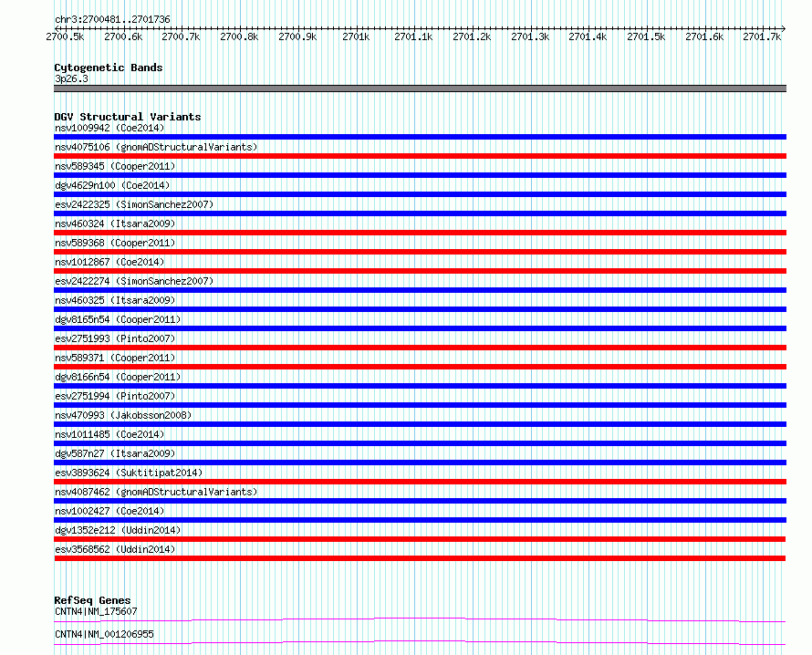The image size is (812, 655).
Task: Click nsv589368 (Cooper2011) label
Action: coord(115,243)
